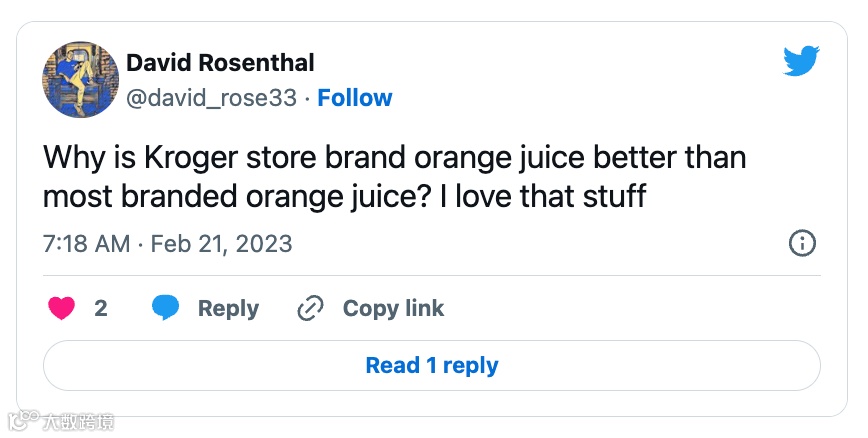Click the Feb 21, 2023 date
Screen dimensions: 868x438
click(222, 243)
